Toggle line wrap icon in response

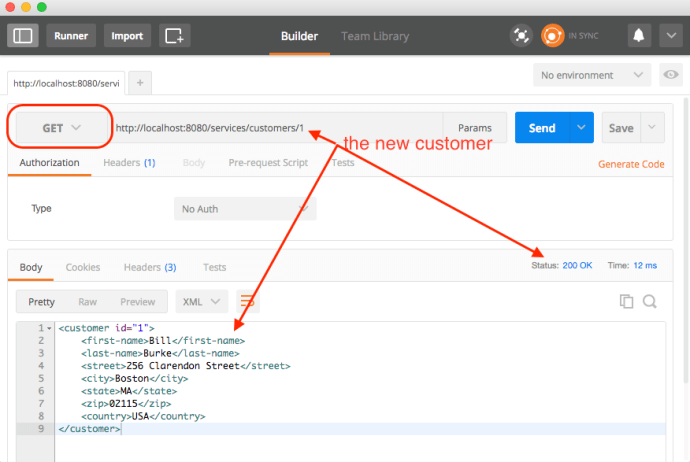(x=248, y=301)
